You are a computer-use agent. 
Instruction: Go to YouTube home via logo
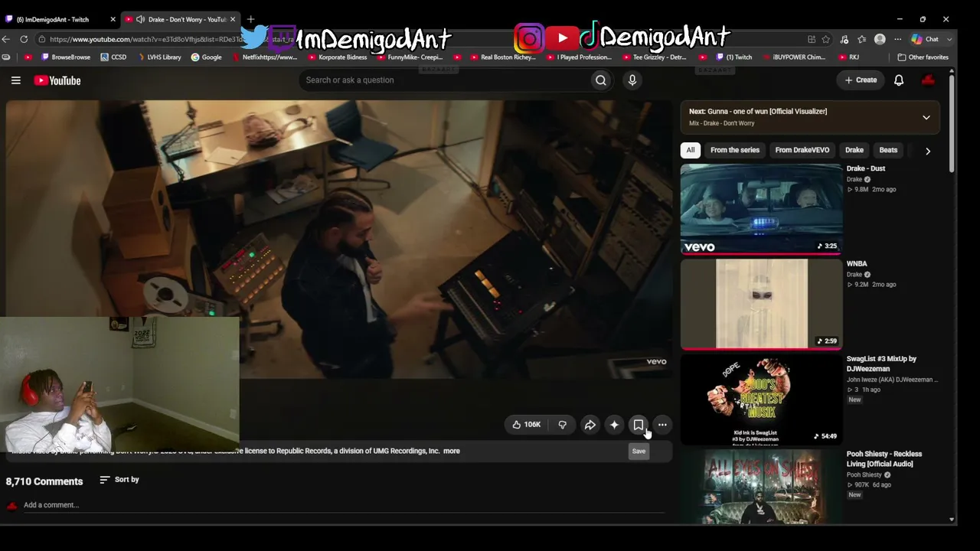(x=57, y=80)
